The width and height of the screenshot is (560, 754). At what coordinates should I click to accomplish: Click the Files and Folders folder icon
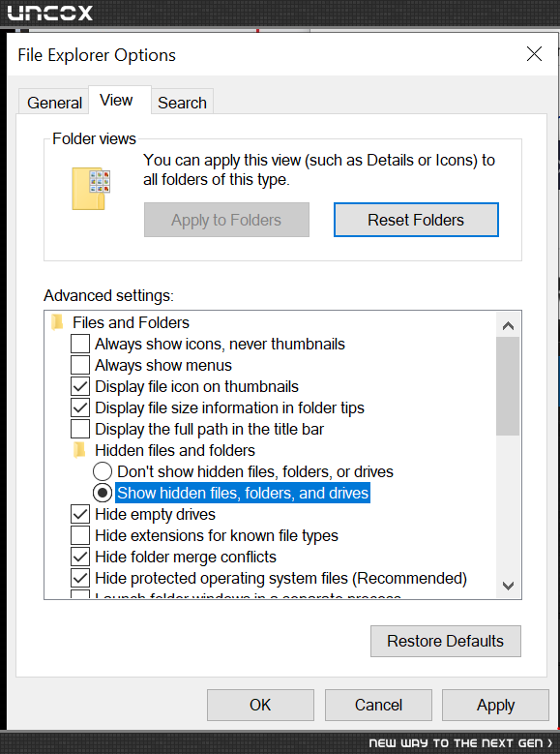(x=57, y=322)
